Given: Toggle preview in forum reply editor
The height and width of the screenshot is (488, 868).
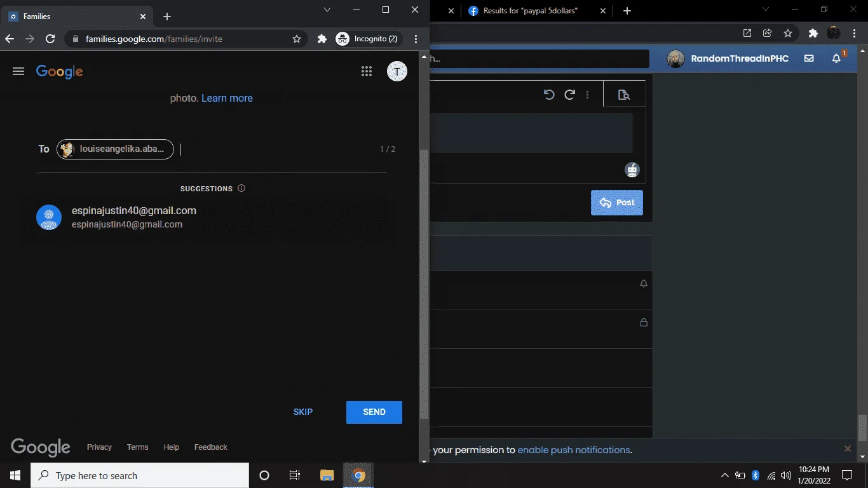Looking at the screenshot, I should (624, 95).
